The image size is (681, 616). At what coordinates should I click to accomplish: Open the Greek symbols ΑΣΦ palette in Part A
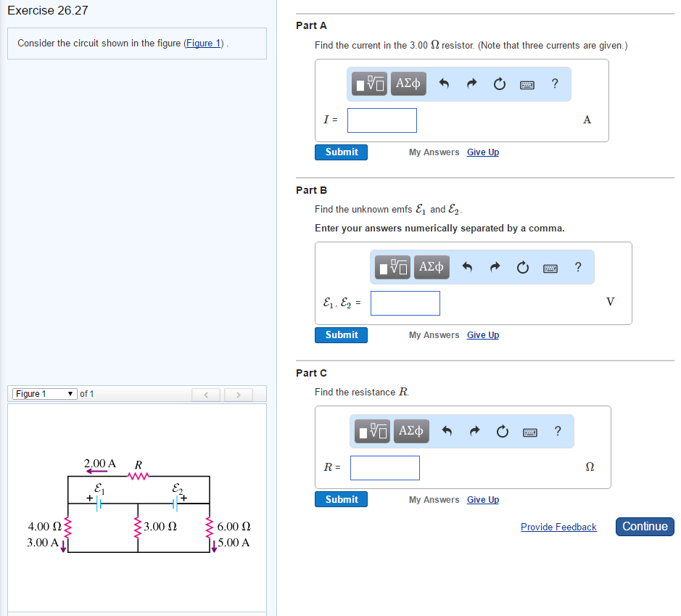[408, 83]
